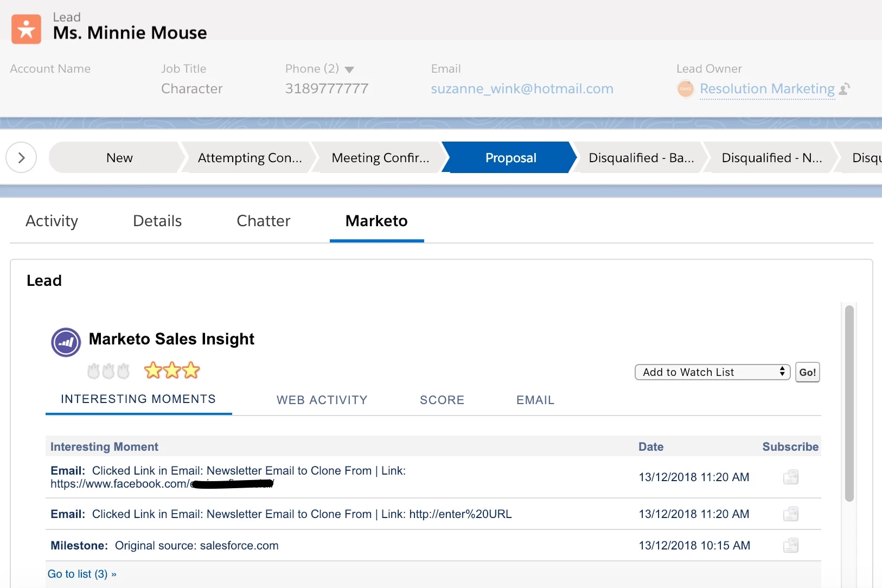Viewport: 882px width, 588px height.
Task: Click the Ms. Minnie Mouse lead name
Action: tap(130, 33)
